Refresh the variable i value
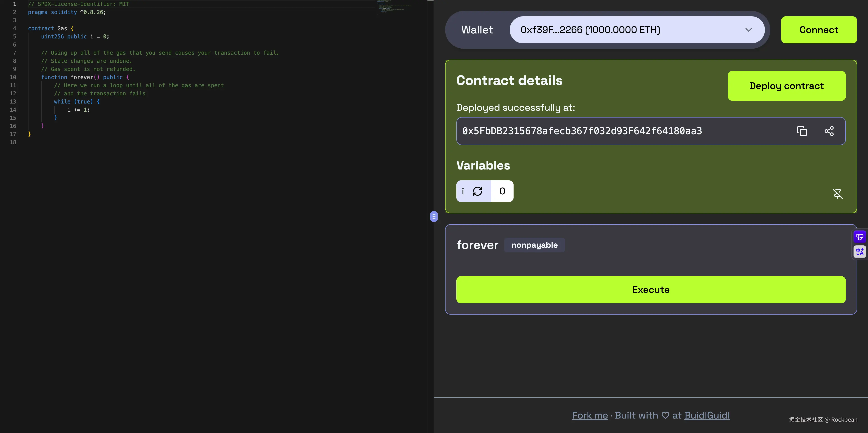 pos(477,191)
